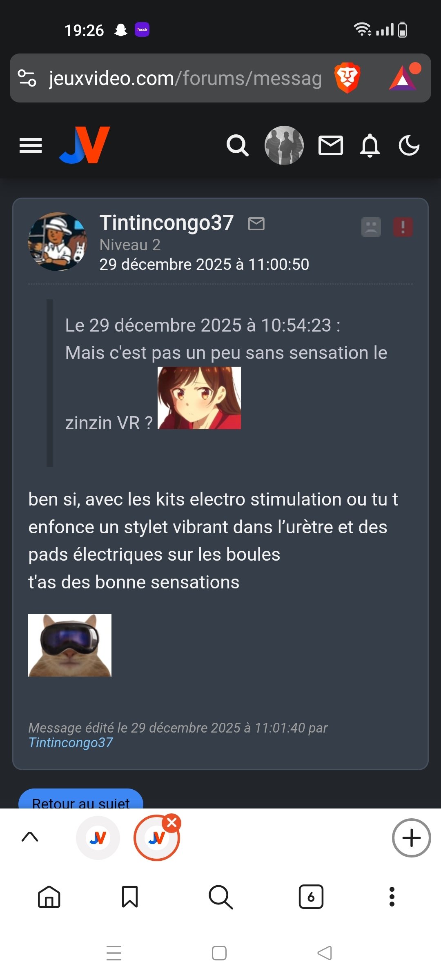Viewport: 441px width, 980px height.
Task: Open Tintincongo37 profile link in edit note
Action: 71,742
